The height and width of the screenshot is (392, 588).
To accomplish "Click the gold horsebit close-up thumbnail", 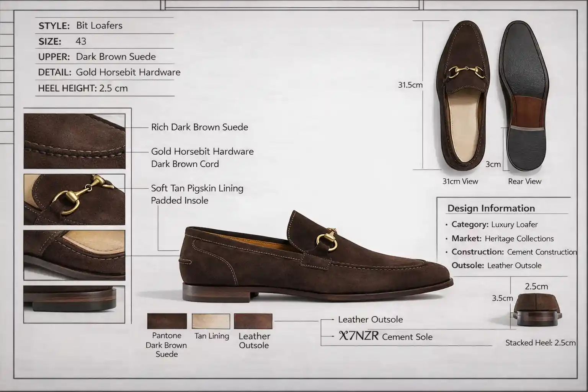I will tap(74, 199).
